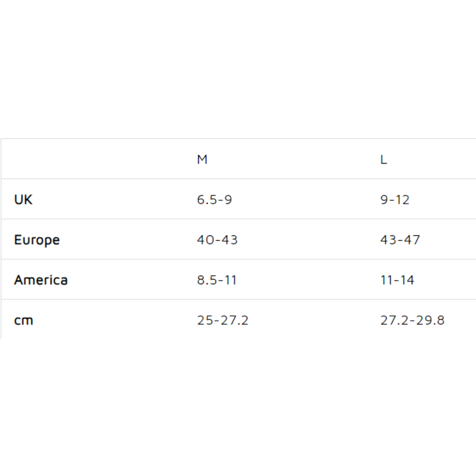Image resolution: width=476 pixels, height=476 pixels.
Task: Select the cm row label
Action: coord(23,320)
